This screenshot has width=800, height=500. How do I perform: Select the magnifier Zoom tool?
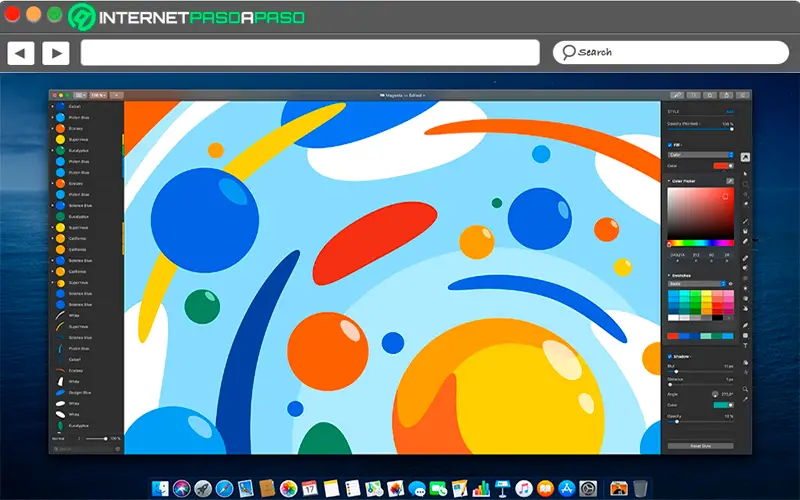pos(745,389)
